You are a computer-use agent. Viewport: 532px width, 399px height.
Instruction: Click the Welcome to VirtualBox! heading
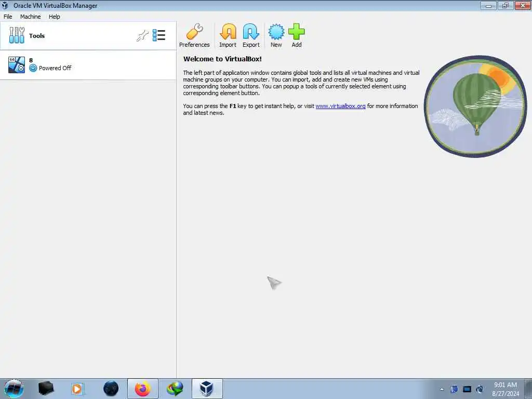pyautogui.click(x=222, y=59)
